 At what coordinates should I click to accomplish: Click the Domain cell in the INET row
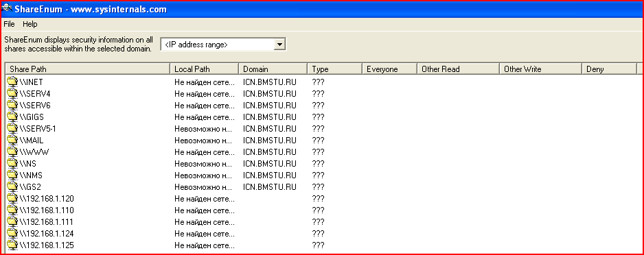269,82
